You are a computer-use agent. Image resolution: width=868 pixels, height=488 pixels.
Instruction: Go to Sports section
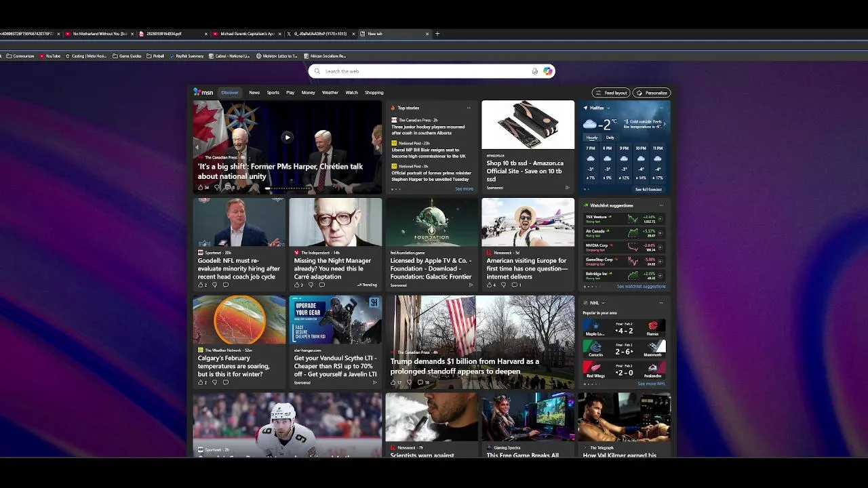tap(273, 92)
